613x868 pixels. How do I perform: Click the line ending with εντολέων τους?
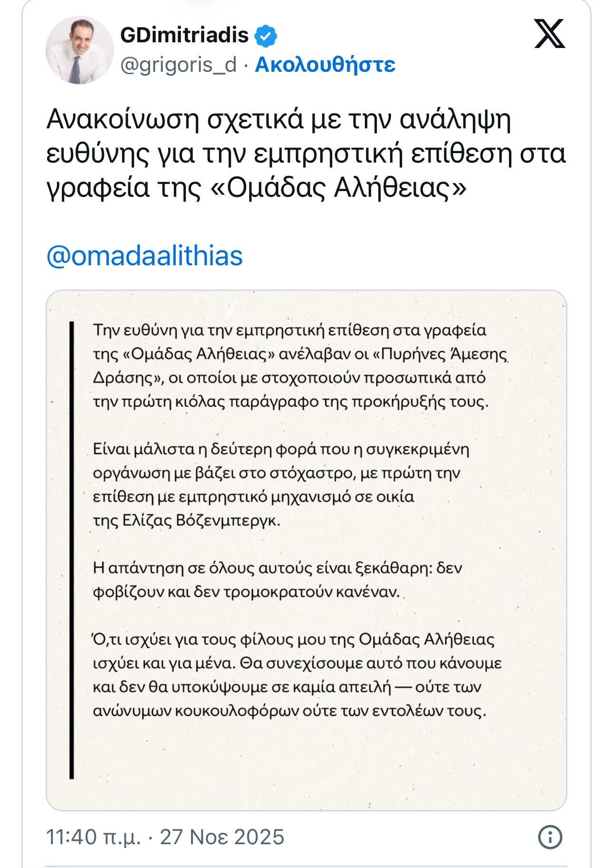[289, 711]
